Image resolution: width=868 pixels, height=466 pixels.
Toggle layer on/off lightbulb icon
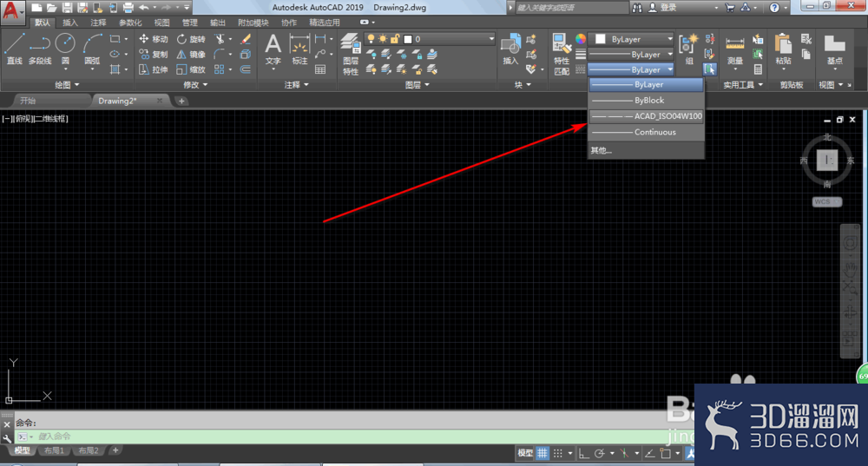point(371,39)
